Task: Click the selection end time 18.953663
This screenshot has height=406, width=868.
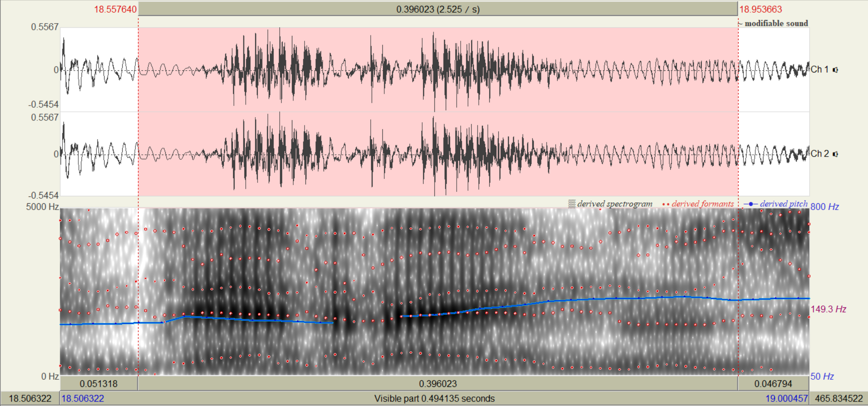Action: (x=760, y=10)
